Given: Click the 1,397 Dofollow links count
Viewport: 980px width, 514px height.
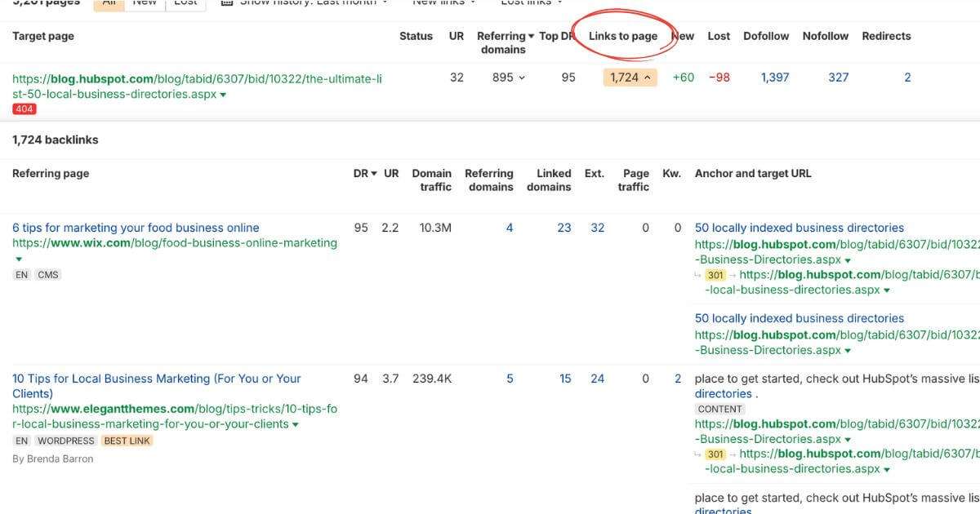Looking at the screenshot, I should click(773, 77).
